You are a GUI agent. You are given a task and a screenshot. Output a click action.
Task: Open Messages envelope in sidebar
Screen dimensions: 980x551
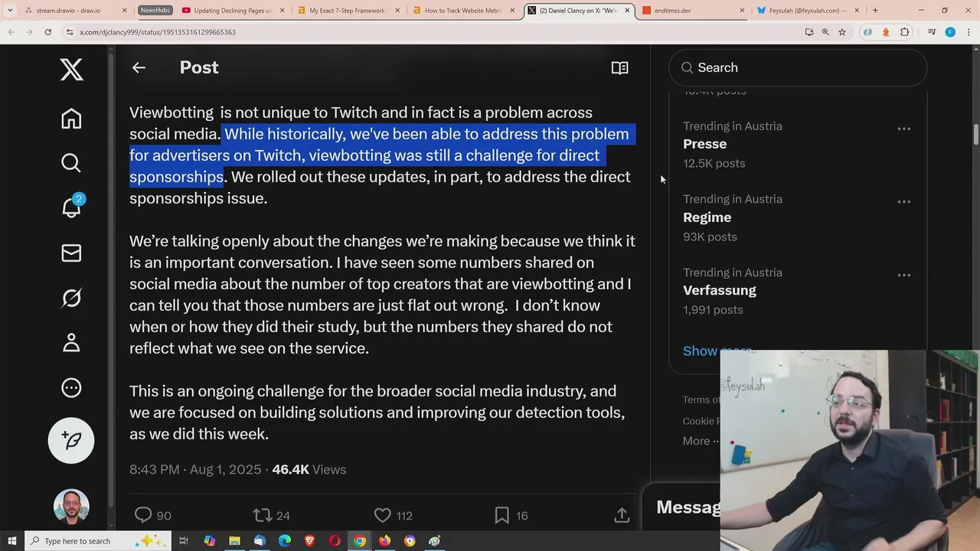click(x=71, y=253)
